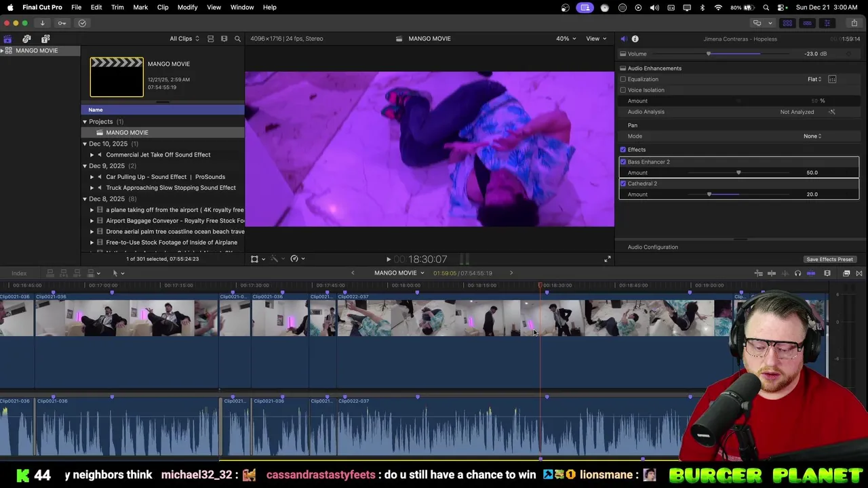868x488 pixels.
Task: Toggle the Timeline panel visibility button
Action: pyautogui.click(x=807, y=23)
